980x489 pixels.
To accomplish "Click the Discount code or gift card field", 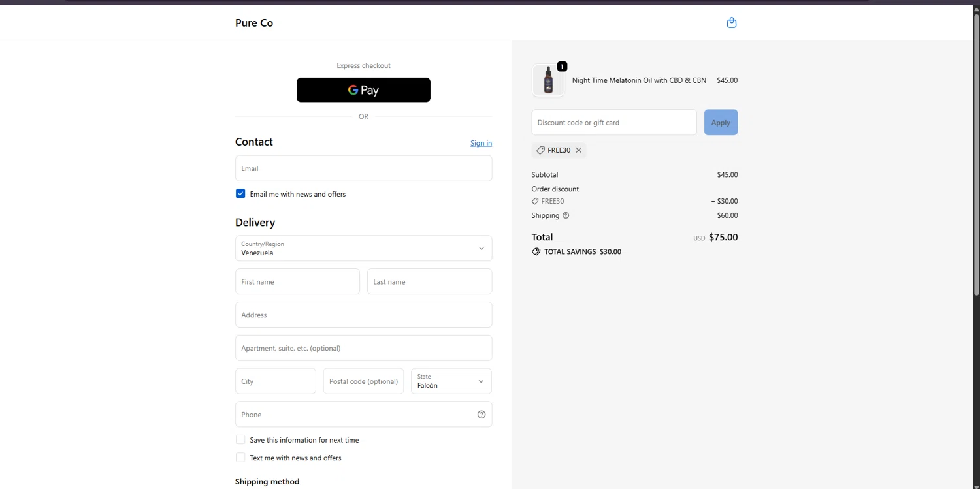I will coord(614,122).
